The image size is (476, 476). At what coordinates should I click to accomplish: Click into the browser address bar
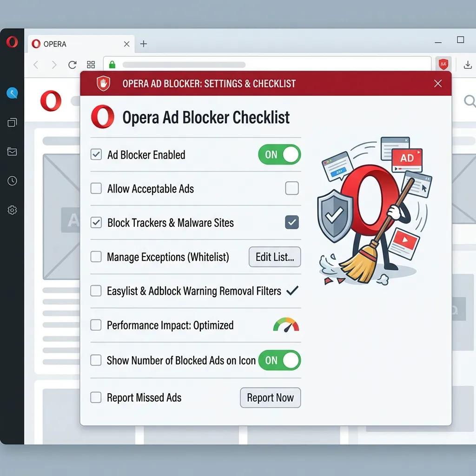pos(267,64)
